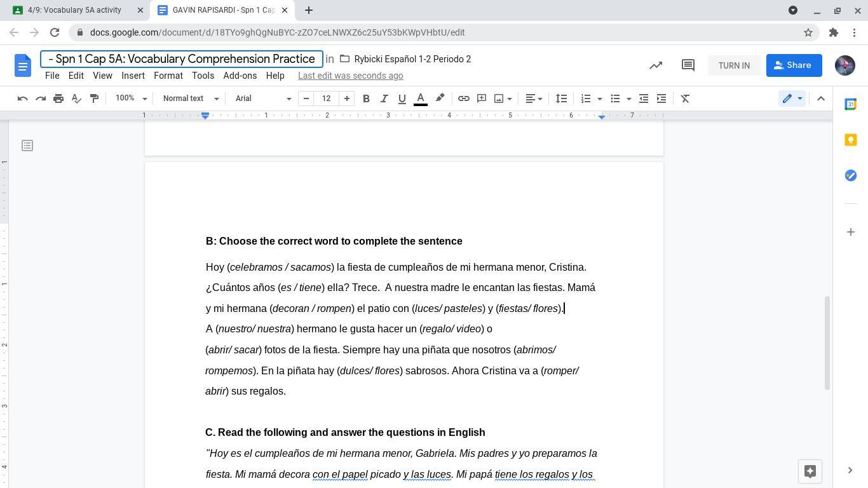Click the TURN IN button
868x488 pixels.
[734, 65]
